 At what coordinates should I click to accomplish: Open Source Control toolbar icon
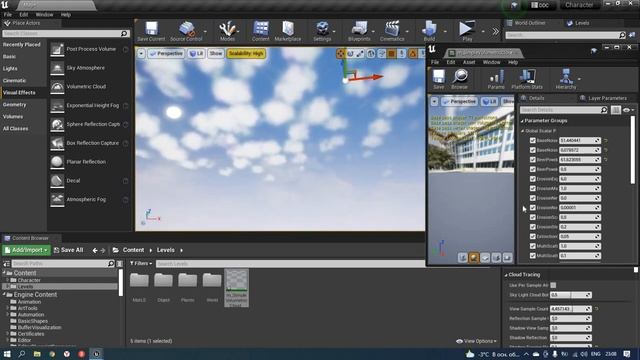coord(186,31)
